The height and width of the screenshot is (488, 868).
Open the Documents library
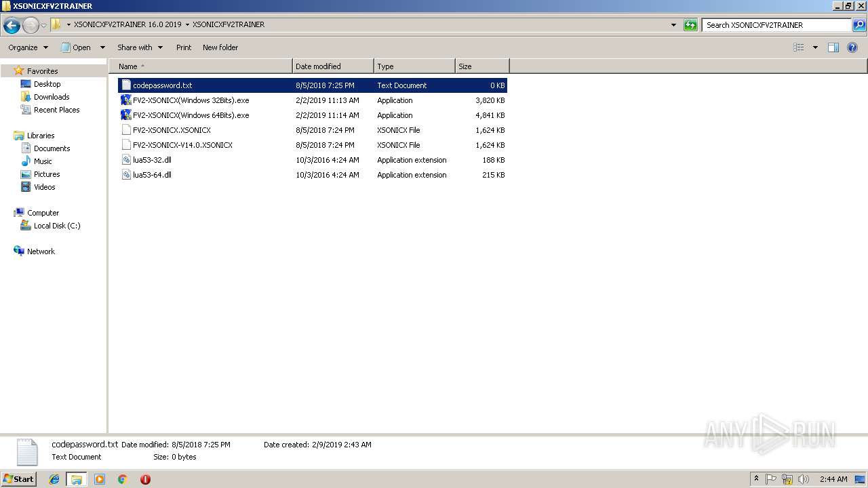[52, 148]
